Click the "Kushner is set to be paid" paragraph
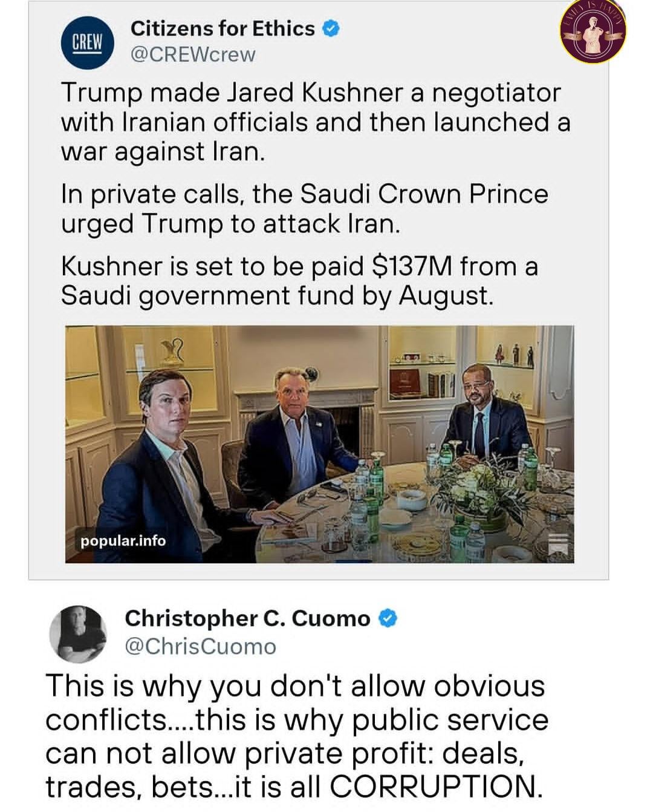This screenshot has width=653, height=812. pyautogui.click(x=299, y=281)
